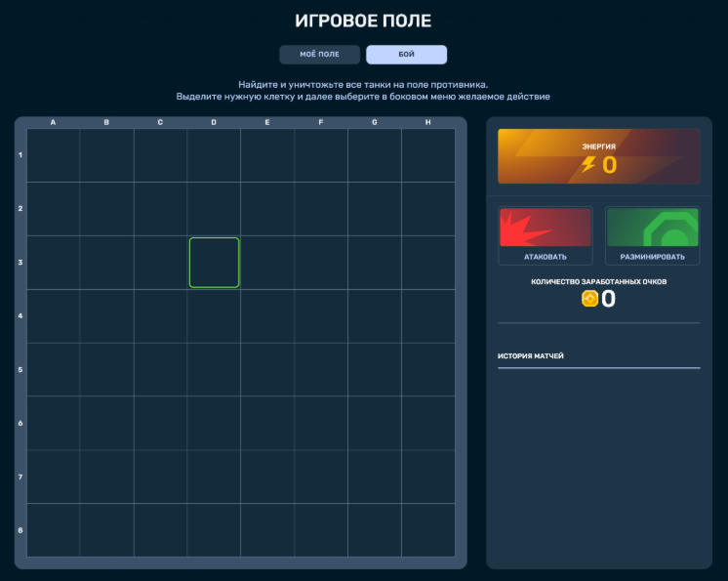728x581 pixels.
Task: Click row label 3
Action: pos(20,262)
